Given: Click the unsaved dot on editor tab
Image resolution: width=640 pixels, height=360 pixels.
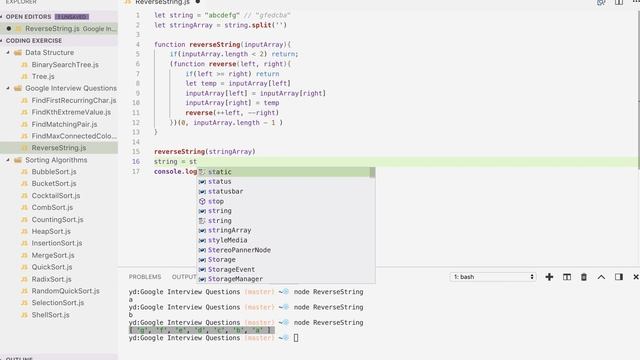Looking at the screenshot, I should point(198,2).
